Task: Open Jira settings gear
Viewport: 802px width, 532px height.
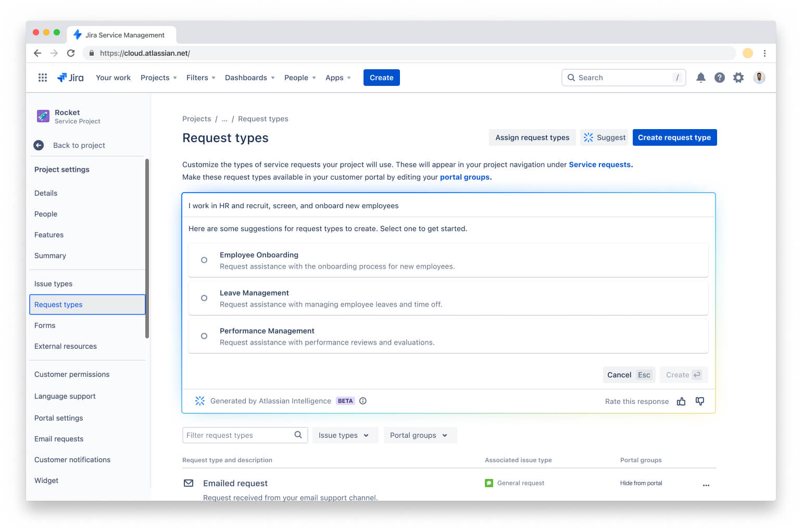Action: (x=738, y=77)
